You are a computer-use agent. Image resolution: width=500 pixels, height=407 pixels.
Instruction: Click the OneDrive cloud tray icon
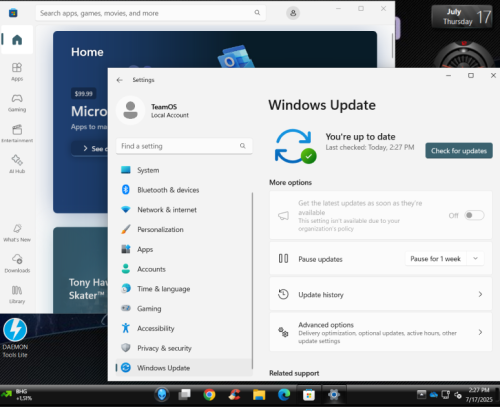click(x=434, y=395)
